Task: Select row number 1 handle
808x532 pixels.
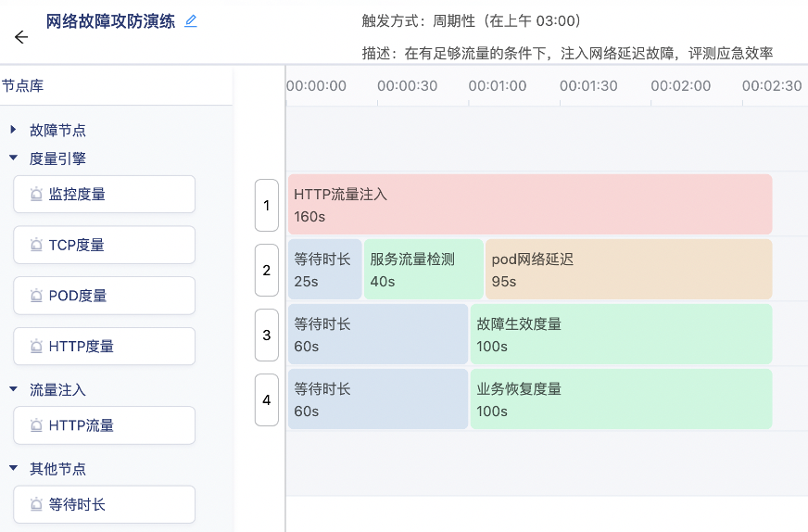Action: 266,205
